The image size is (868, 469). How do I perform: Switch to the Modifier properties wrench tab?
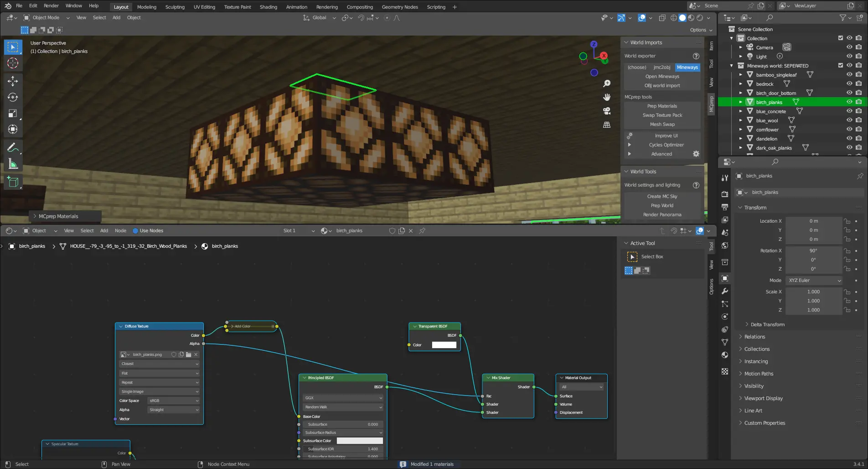click(x=725, y=291)
